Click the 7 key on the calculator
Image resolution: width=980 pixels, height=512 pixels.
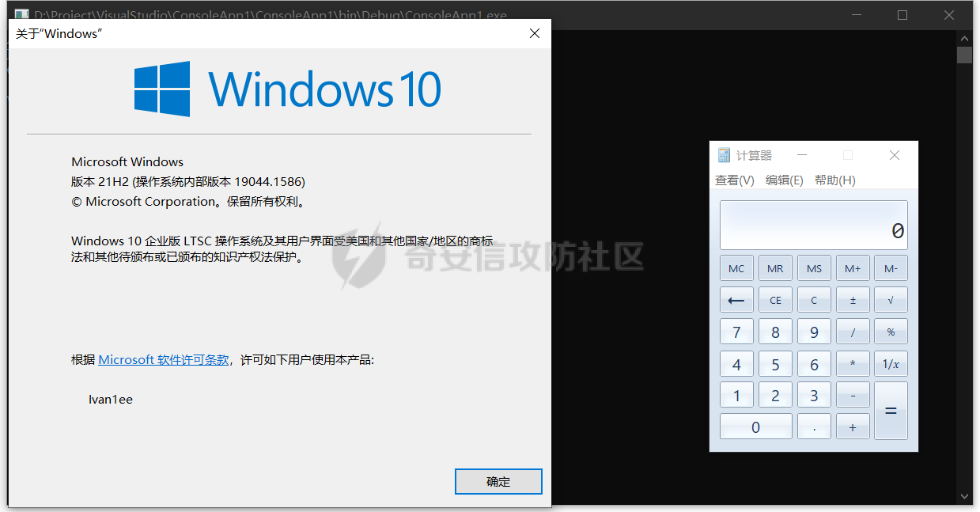(x=736, y=332)
